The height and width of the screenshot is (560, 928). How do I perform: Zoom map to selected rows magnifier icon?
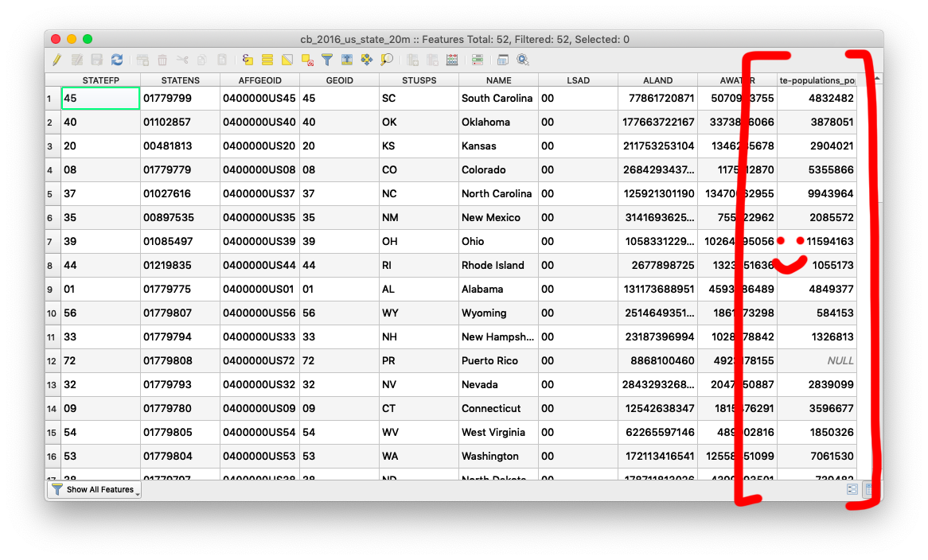[x=387, y=60]
